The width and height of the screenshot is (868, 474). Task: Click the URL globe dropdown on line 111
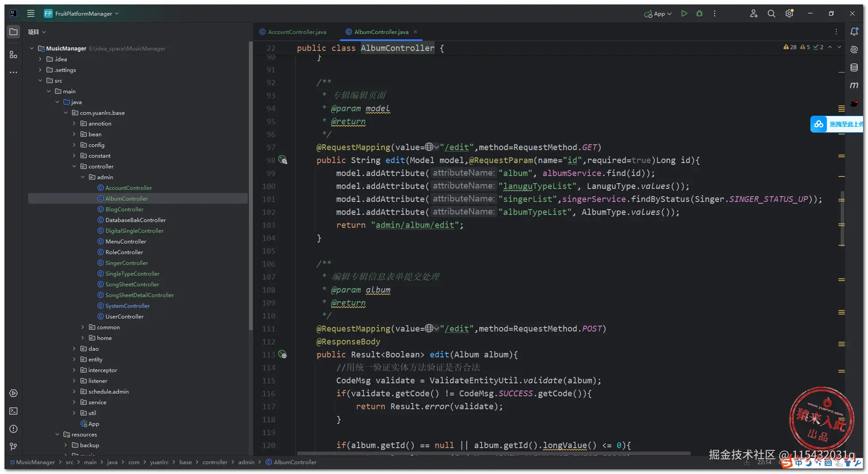[432, 328]
